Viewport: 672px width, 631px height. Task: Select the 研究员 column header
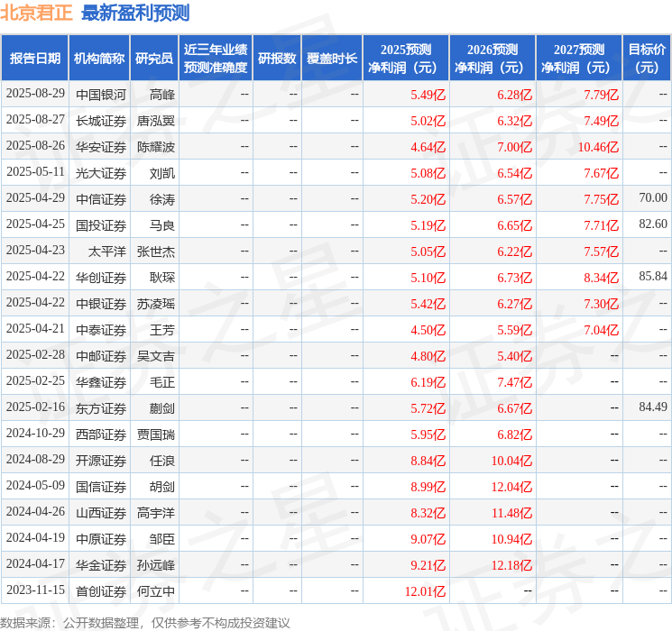pos(154,59)
